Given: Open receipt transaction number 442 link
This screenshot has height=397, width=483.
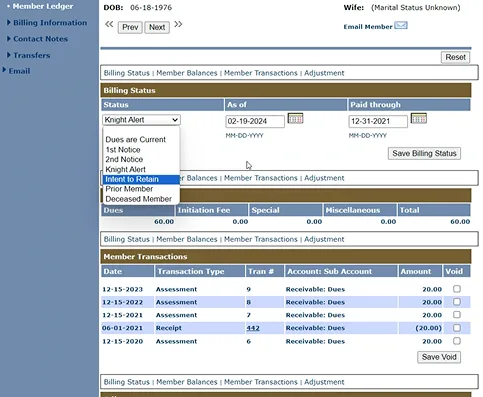Looking at the screenshot, I should (253, 328).
